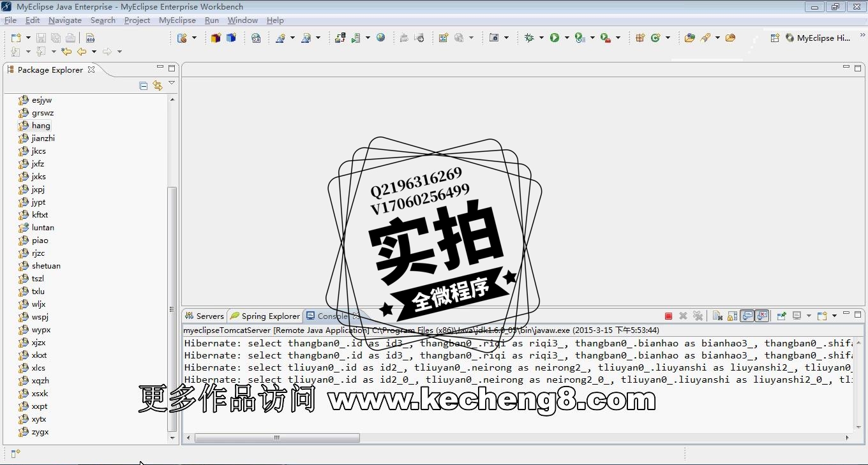Click the Clear Console icon

pyautogui.click(x=717, y=316)
